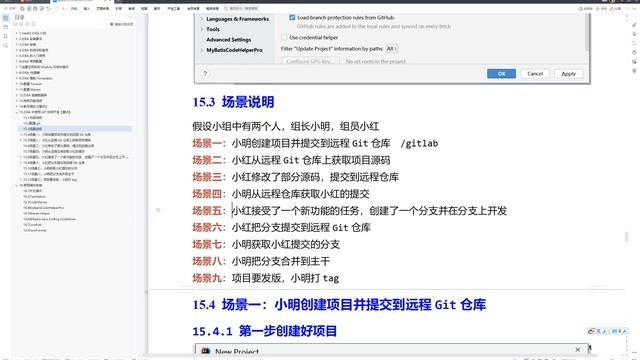Click the second icon in right sidebar

pyautogui.click(x=634, y=34)
